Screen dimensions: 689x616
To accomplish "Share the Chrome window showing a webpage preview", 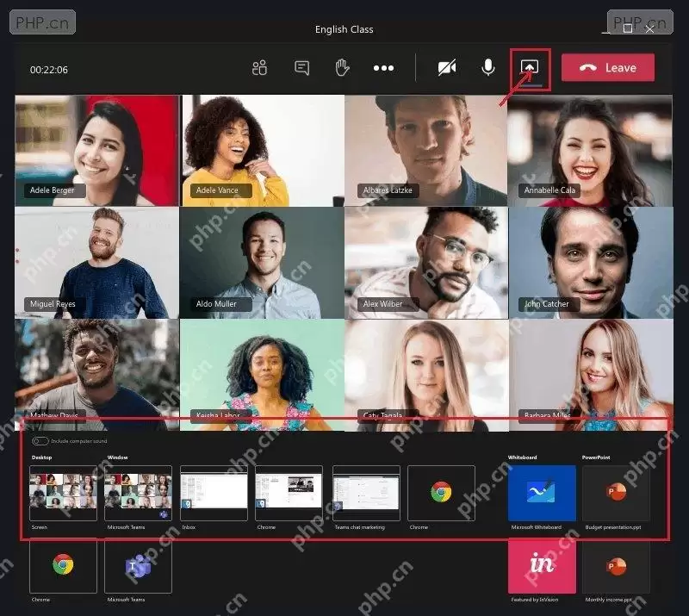I will pyautogui.click(x=289, y=493).
